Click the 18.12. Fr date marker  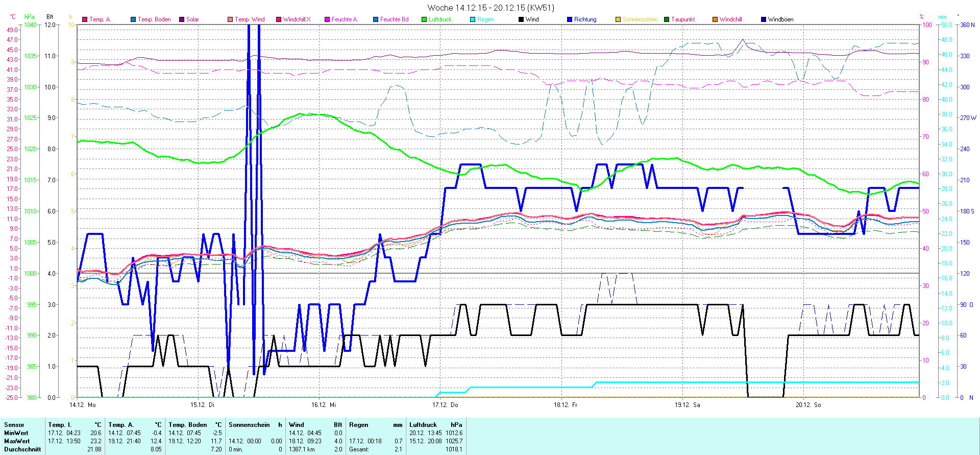pyautogui.click(x=566, y=405)
